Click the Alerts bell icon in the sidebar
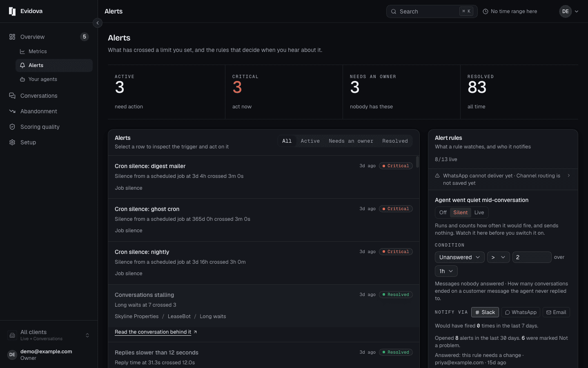This screenshot has height=368, width=588. [22, 65]
